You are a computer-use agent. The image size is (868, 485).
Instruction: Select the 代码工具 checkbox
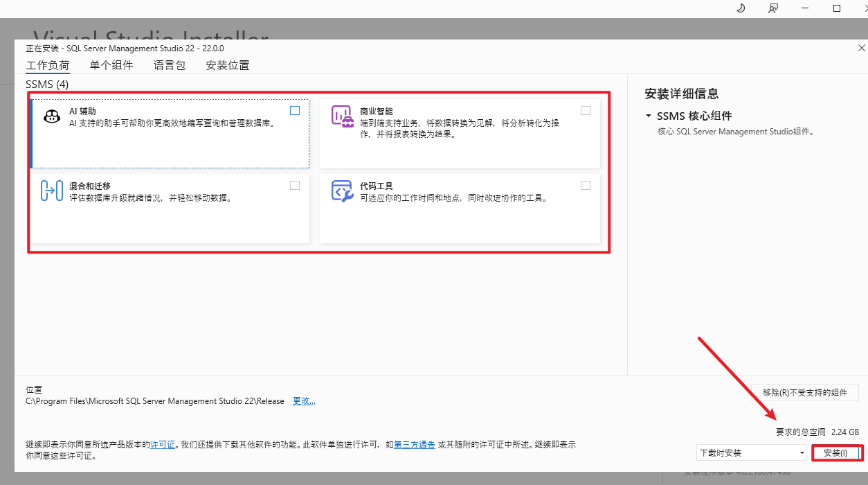[586, 185]
